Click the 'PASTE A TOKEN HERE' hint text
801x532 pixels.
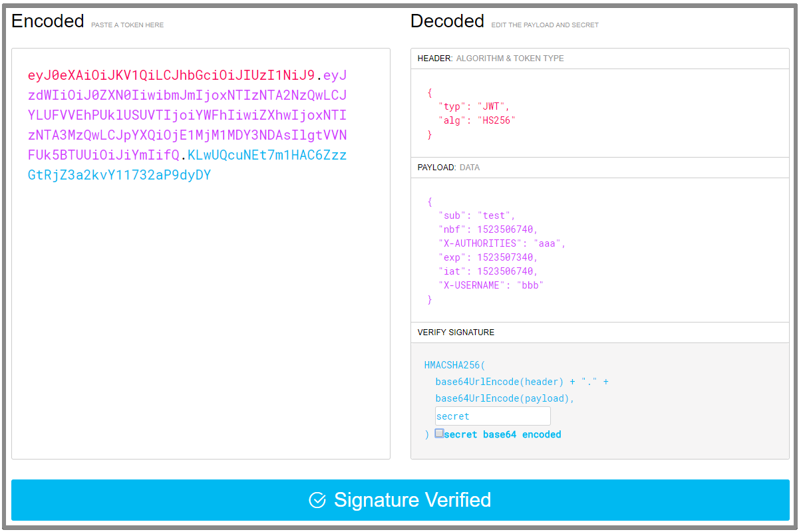pos(127,25)
